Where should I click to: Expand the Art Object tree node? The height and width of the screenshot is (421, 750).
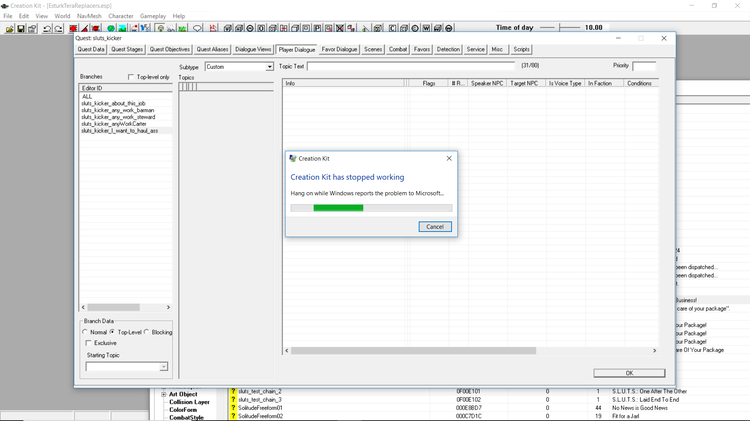point(164,394)
